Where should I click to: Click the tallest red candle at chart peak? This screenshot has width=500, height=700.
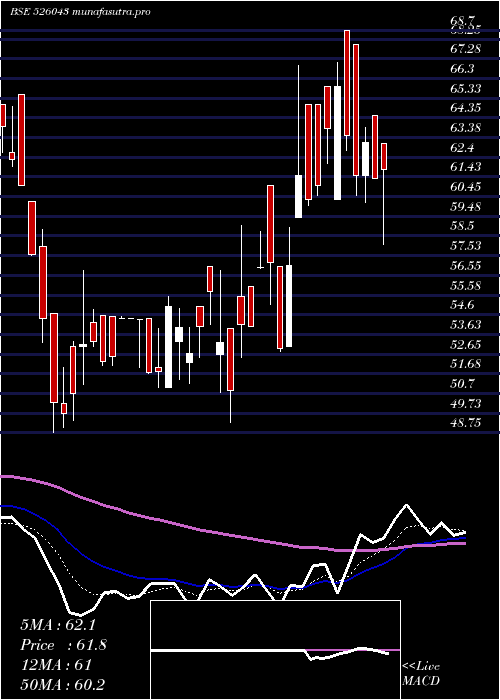pos(347,83)
